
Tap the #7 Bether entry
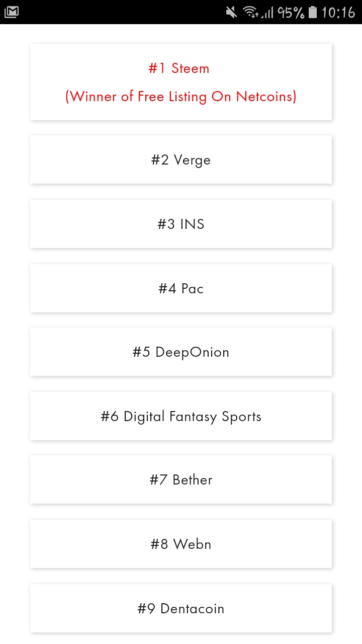tap(181, 479)
